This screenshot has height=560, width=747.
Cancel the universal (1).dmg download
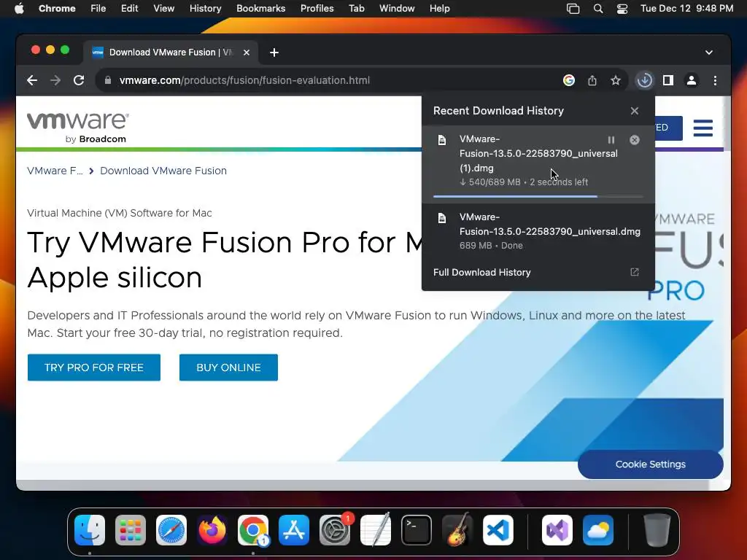(635, 140)
